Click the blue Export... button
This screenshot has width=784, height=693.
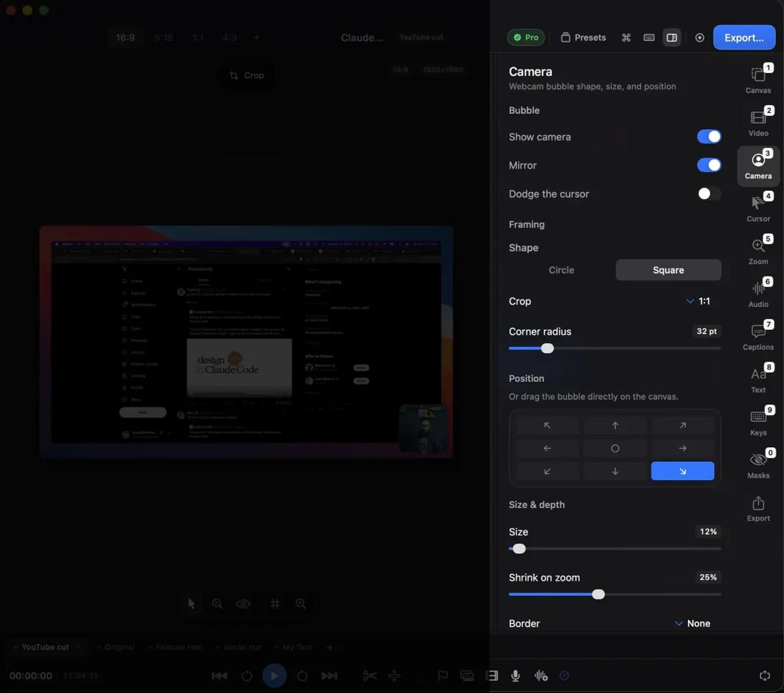pyautogui.click(x=744, y=38)
